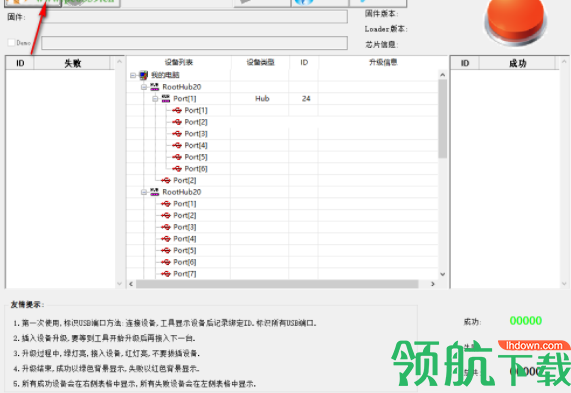Screen dimensions: 571x393
Task: Click the 升级信息 column header
Action: pyautogui.click(x=383, y=62)
